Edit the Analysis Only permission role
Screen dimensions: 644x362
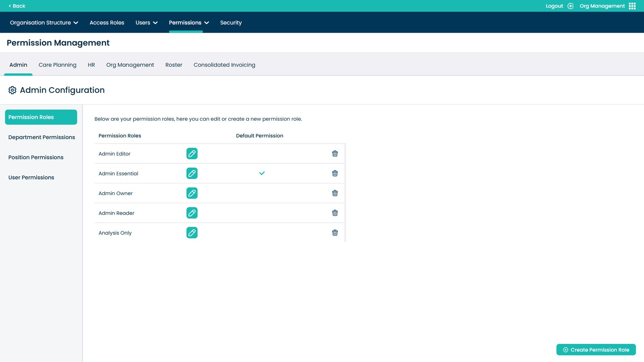click(x=192, y=233)
